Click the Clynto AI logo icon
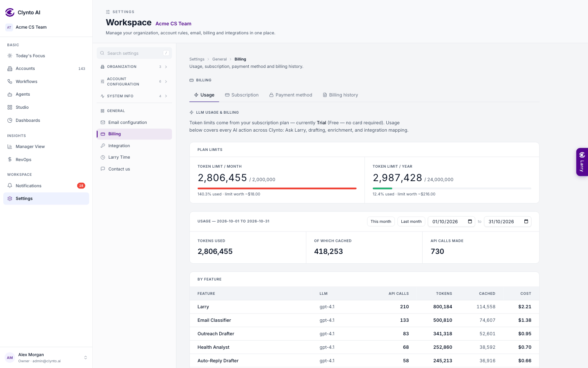Image resolution: width=588 pixels, height=368 pixels. 10,12
